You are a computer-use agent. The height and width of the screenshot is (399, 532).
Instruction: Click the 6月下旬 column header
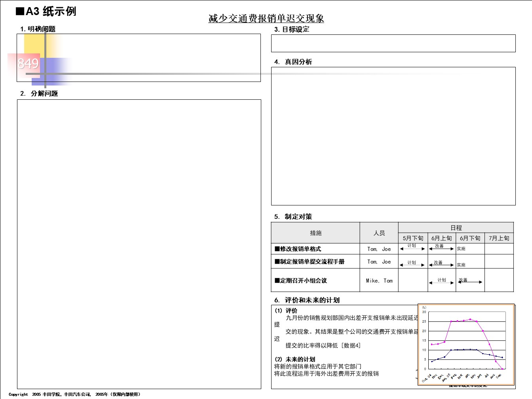pyautogui.click(x=470, y=238)
